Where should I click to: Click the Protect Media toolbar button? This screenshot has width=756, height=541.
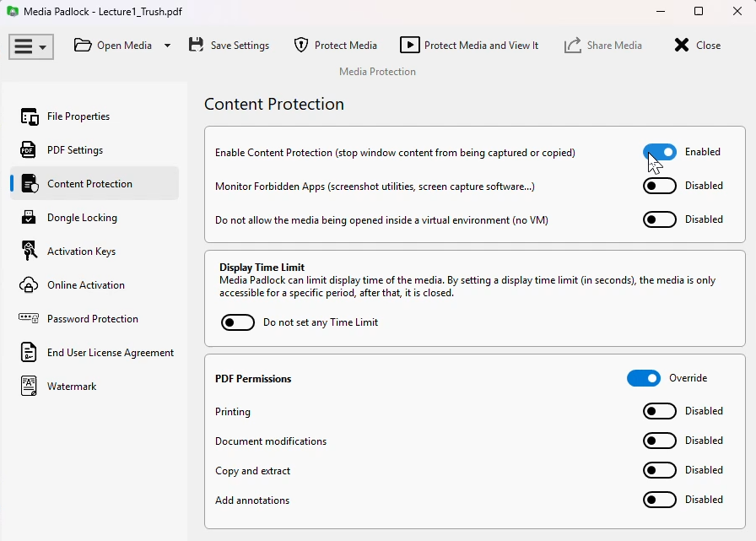point(335,46)
